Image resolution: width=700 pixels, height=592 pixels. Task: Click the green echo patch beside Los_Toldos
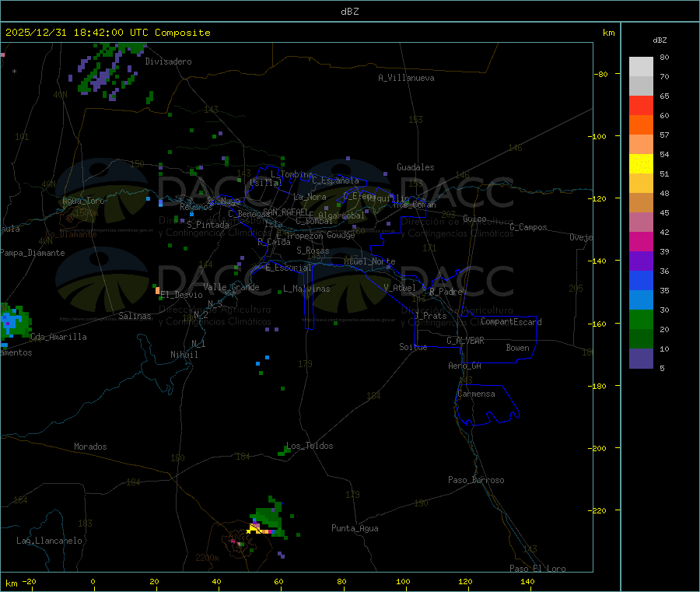point(285,450)
